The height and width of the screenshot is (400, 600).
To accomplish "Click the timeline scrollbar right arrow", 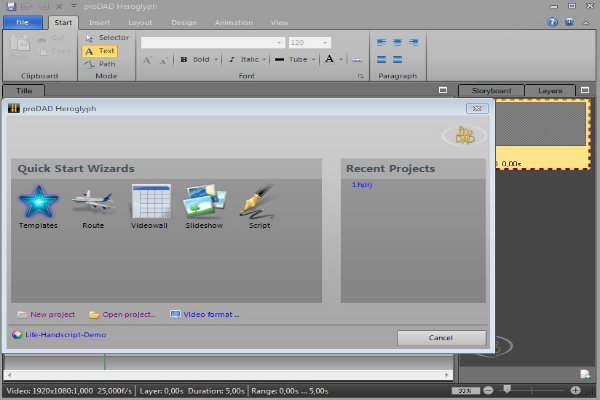I will [x=447, y=375].
